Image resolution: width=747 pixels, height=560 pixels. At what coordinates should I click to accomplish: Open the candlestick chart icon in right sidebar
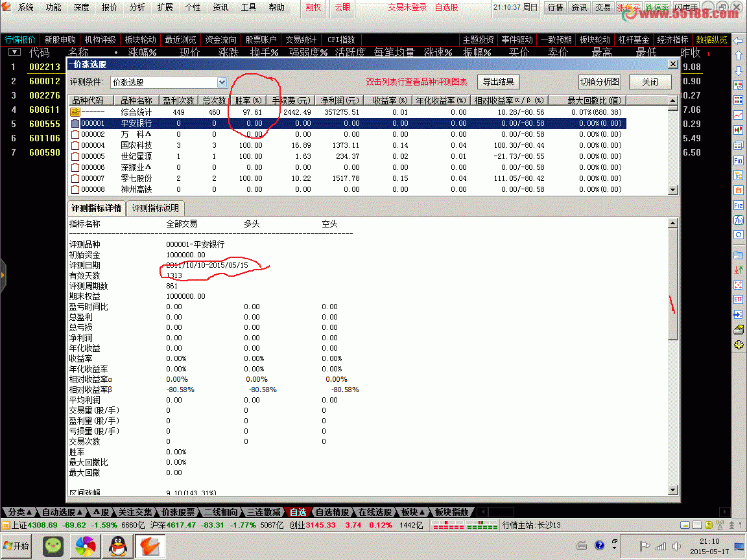click(x=738, y=130)
